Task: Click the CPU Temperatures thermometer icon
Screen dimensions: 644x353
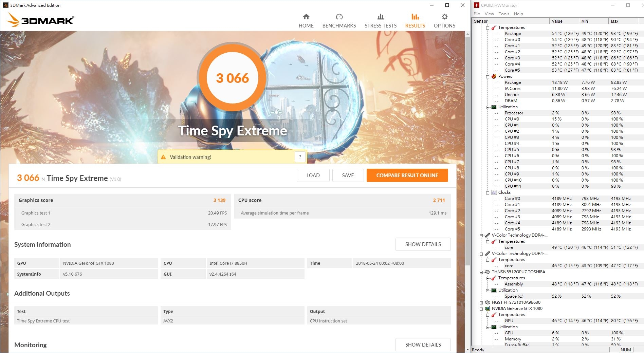Action: pos(494,27)
